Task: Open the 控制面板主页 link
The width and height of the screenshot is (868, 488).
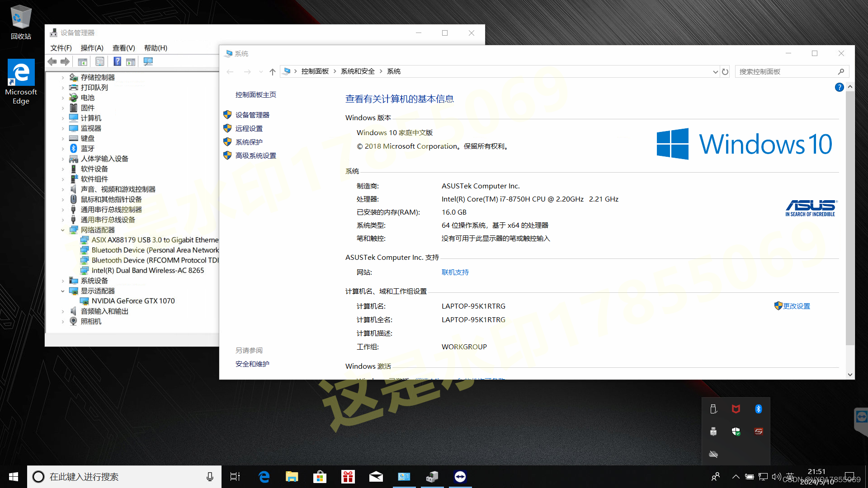Action: click(x=255, y=95)
